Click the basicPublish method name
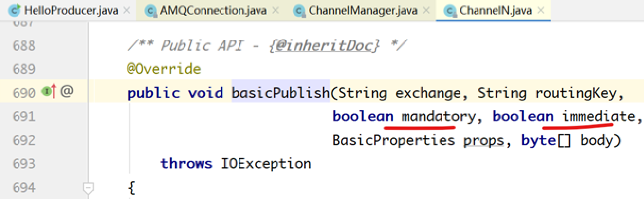Image resolution: width=644 pixels, height=199 pixels. pyautogui.click(x=280, y=93)
